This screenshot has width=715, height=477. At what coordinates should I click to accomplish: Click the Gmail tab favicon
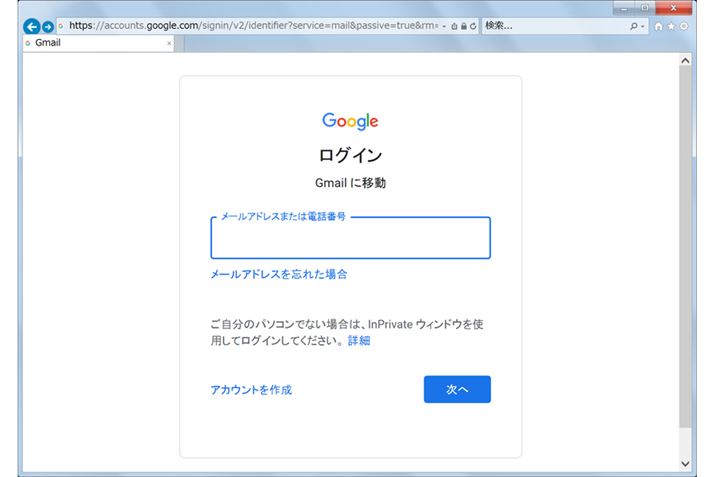point(28,43)
